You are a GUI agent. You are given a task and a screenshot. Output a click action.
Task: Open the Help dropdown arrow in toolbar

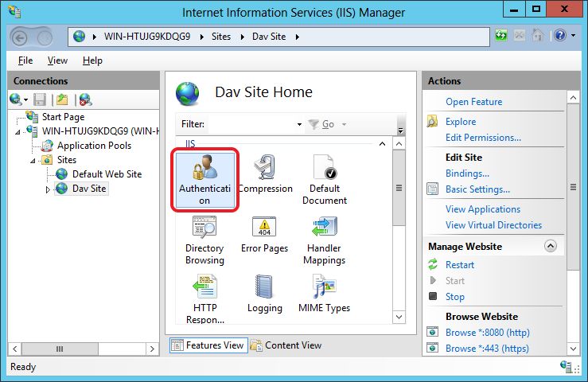click(574, 35)
